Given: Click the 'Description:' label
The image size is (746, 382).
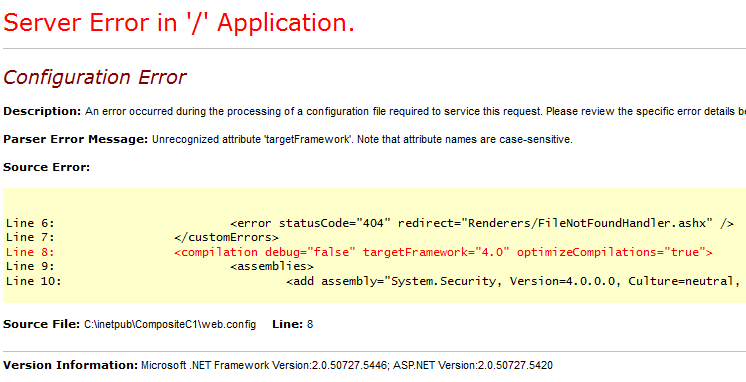Looking at the screenshot, I should coord(42,112).
